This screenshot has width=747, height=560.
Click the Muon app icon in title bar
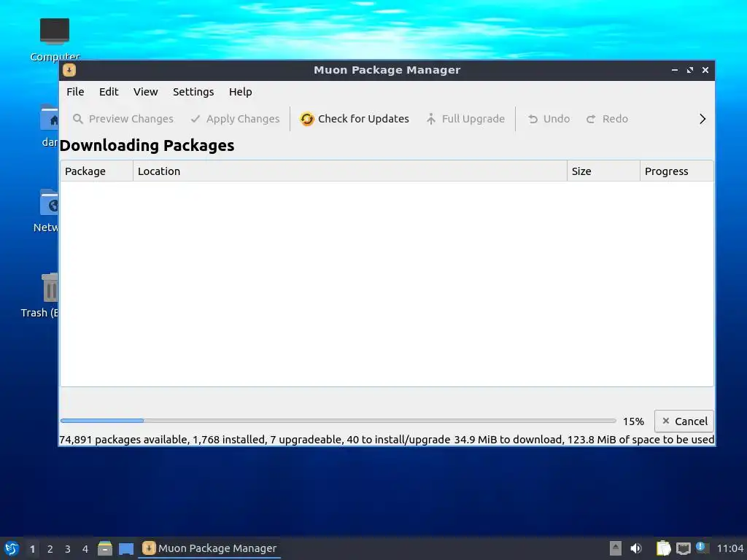(69, 70)
